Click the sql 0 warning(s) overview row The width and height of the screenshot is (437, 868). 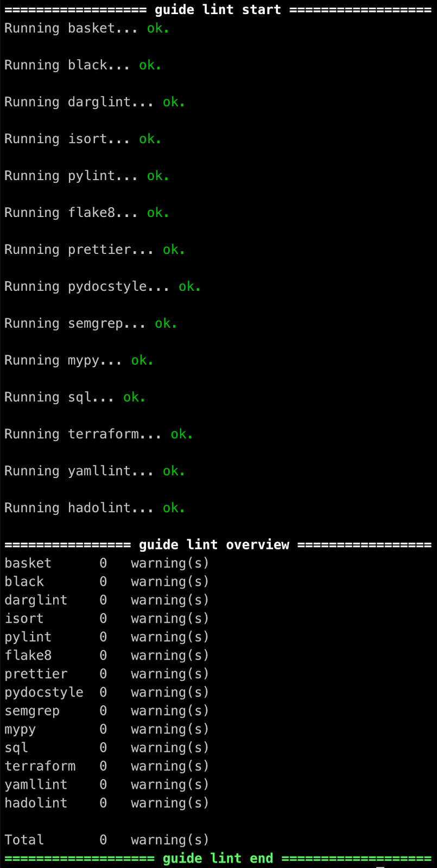(x=106, y=748)
